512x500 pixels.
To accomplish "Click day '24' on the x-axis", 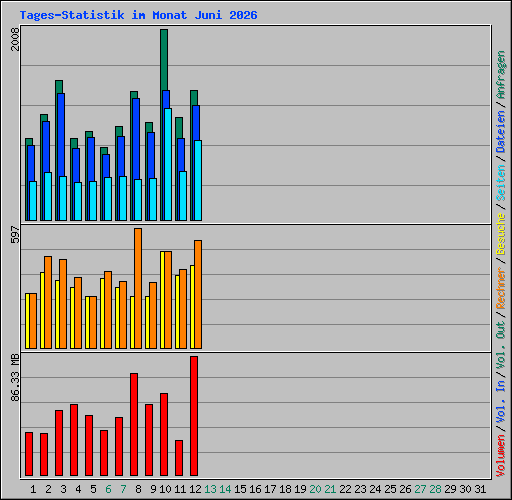I will coord(375,489).
